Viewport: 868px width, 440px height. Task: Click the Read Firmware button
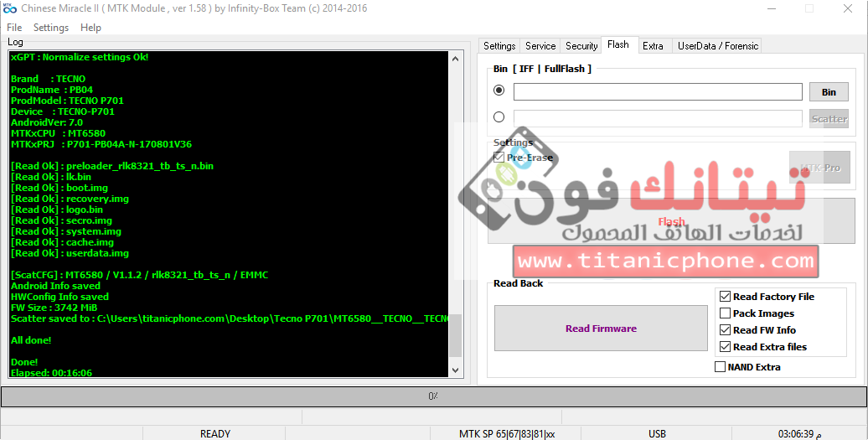(x=601, y=329)
